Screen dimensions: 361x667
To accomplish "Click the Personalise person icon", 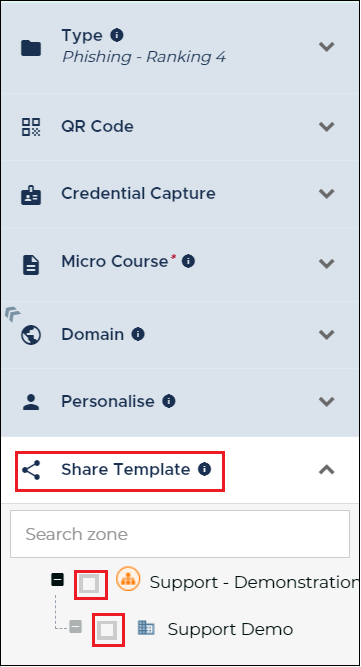I will click(31, 402).
